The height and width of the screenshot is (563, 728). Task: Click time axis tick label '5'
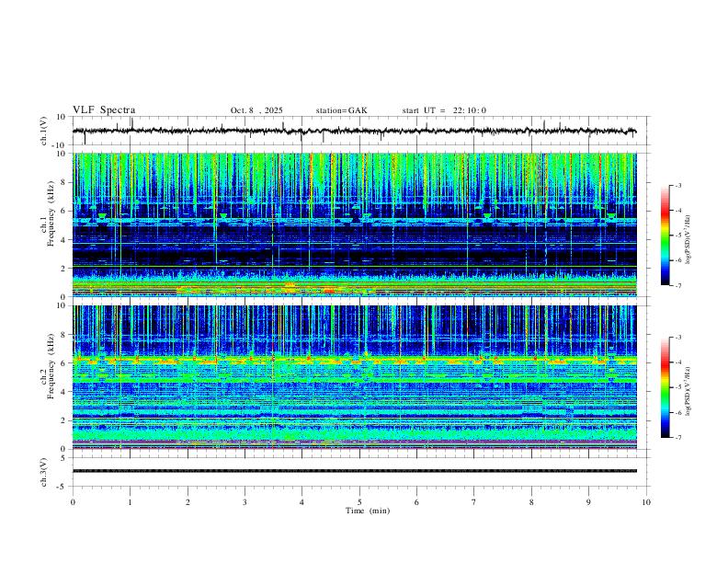[359, 502]
